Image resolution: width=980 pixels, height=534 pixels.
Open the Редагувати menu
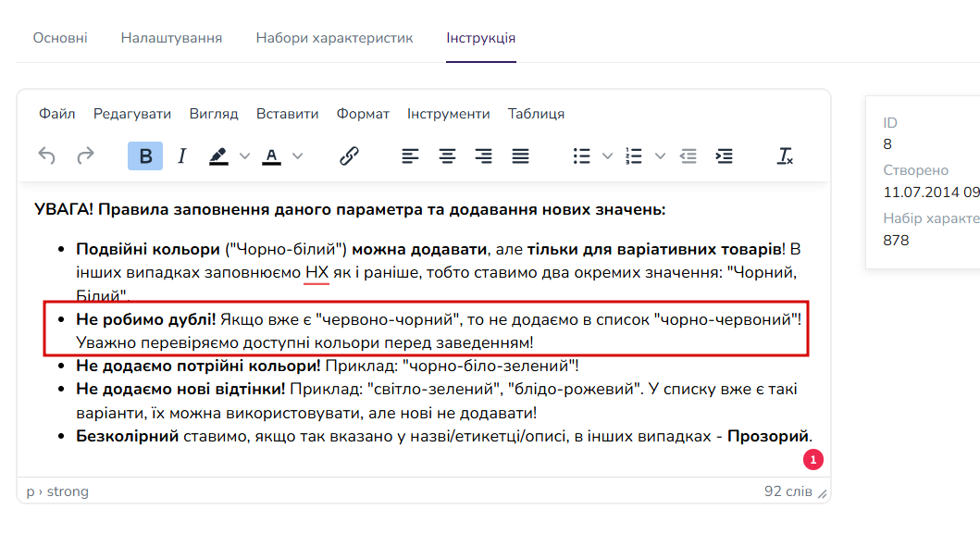coord(132,114)
